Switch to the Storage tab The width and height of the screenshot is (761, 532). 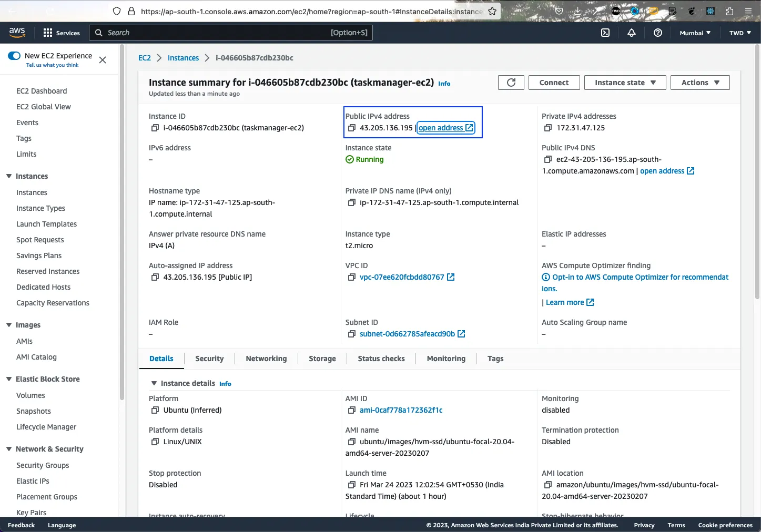pos(322,359)
